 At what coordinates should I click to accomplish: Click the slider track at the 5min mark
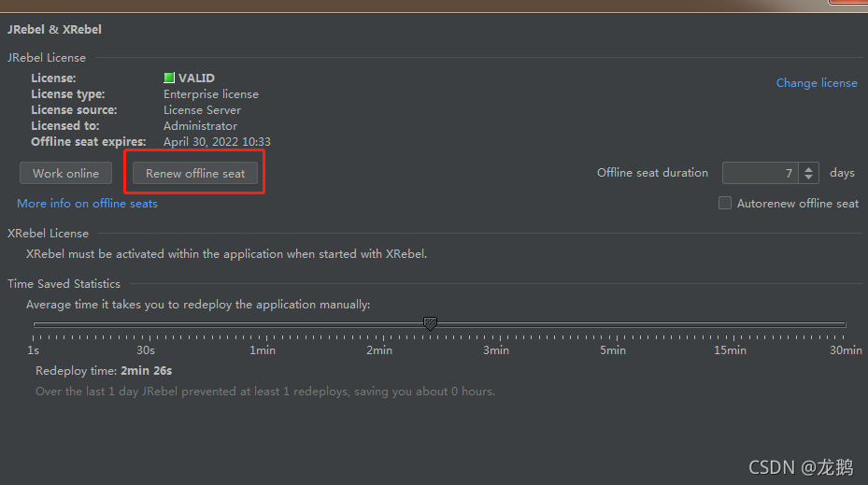coord(617,324)
